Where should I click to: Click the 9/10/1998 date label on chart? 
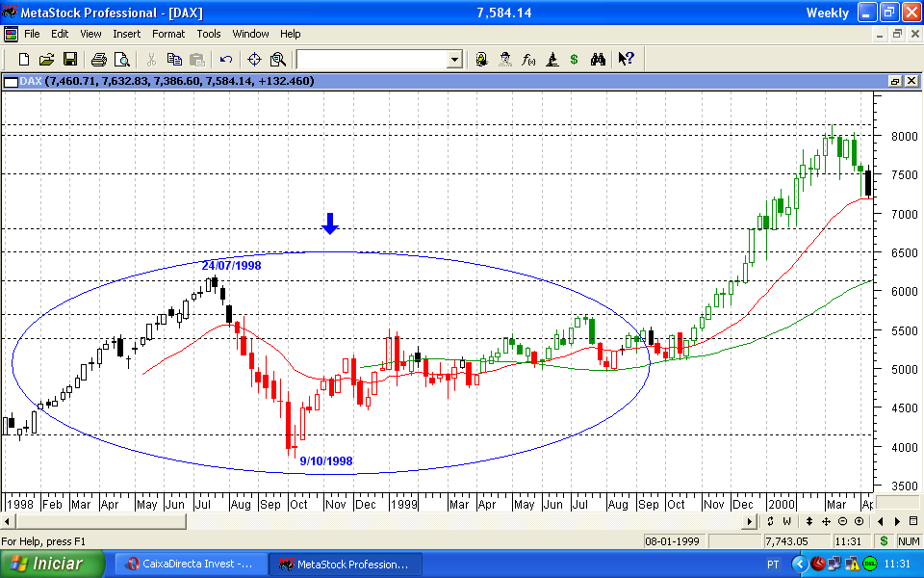click(326, 461)
